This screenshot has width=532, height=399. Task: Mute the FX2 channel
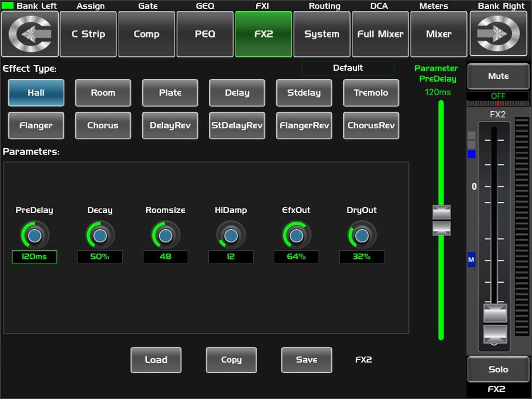[498, 76]
